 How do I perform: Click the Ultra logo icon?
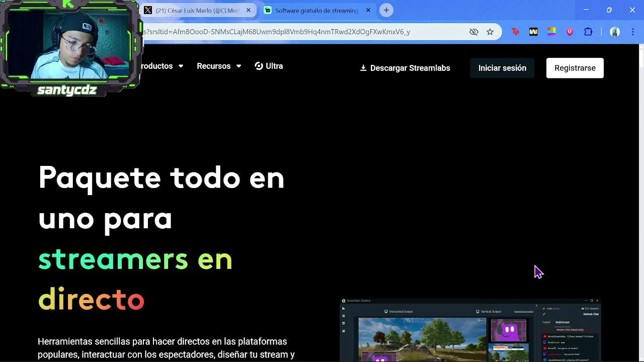[x=259, y=66]
